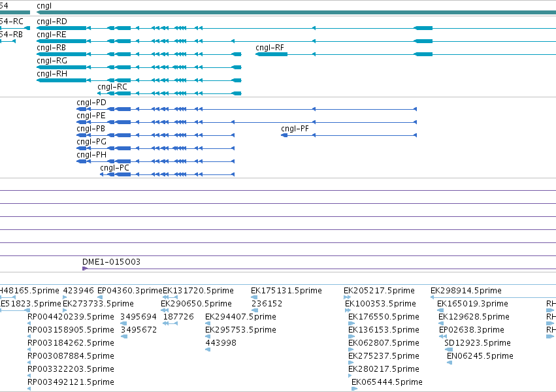Image resolution: width=556 pixels, height=392 pixels.
Task: Click the cngl gene label
Action: click(x=44, y=6)
